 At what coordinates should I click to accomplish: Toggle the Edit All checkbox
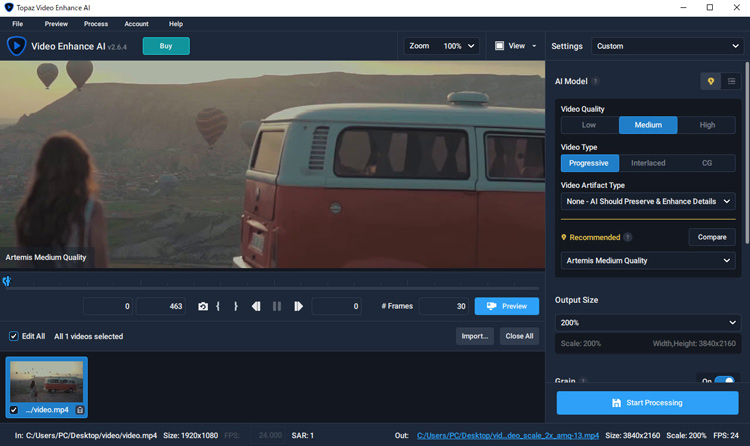[13, 336]
